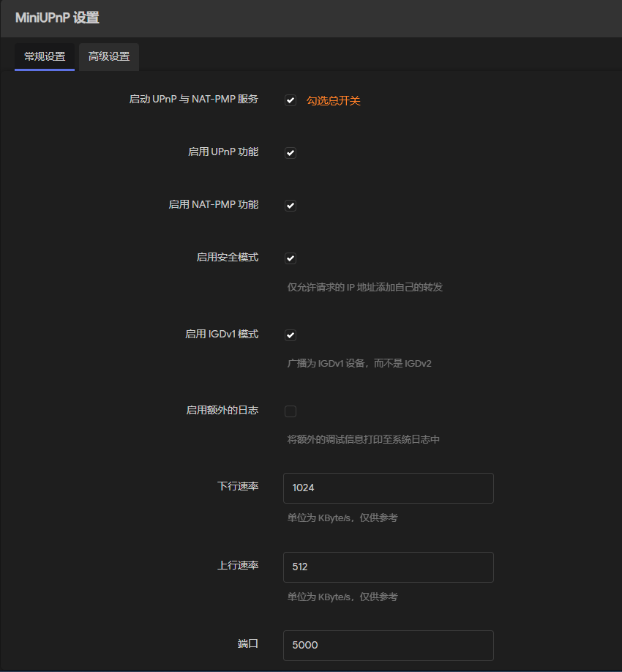Open the 高级设置 tab
Image resolution: width=622 pixels, height=672 pixels.
pos(109,56)
